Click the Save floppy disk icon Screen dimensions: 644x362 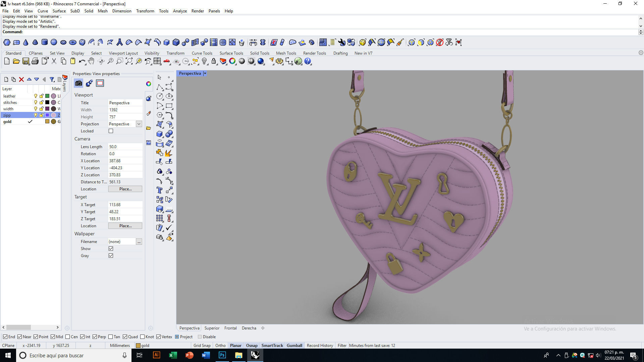pos(25,61)
